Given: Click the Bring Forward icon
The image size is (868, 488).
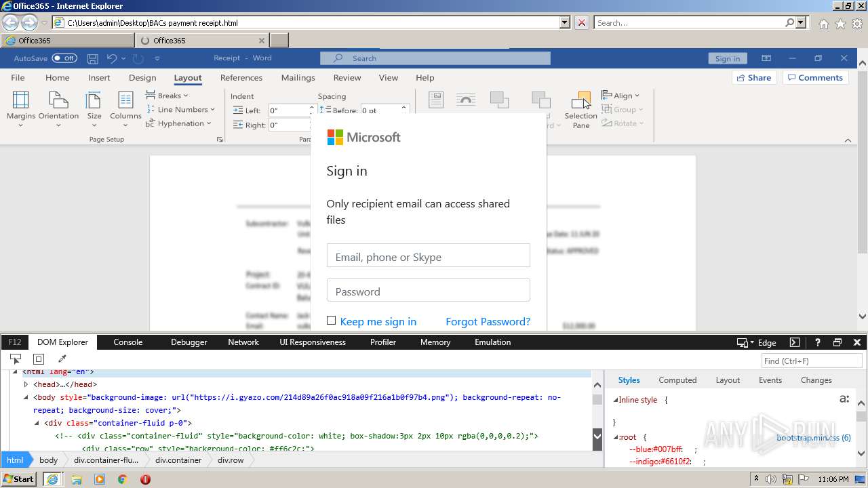Looking at the screenshot, I should coord(500,100).
